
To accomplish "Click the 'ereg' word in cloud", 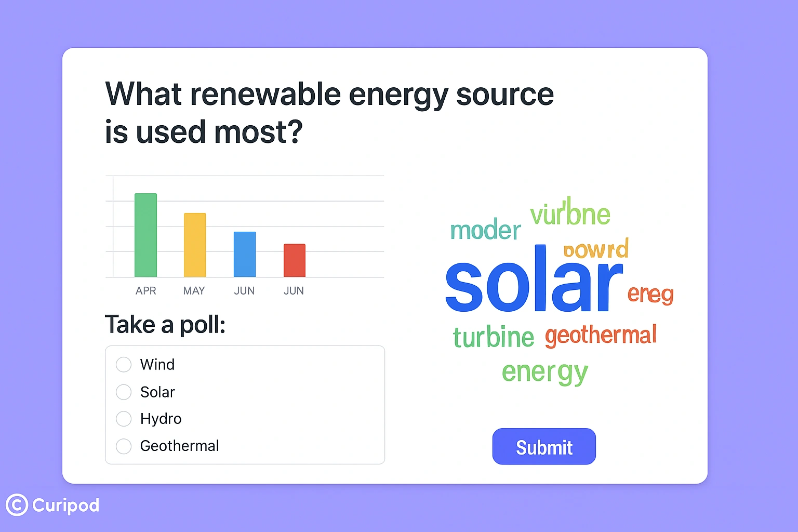I will pyautogui.click(x=650, y=294).
